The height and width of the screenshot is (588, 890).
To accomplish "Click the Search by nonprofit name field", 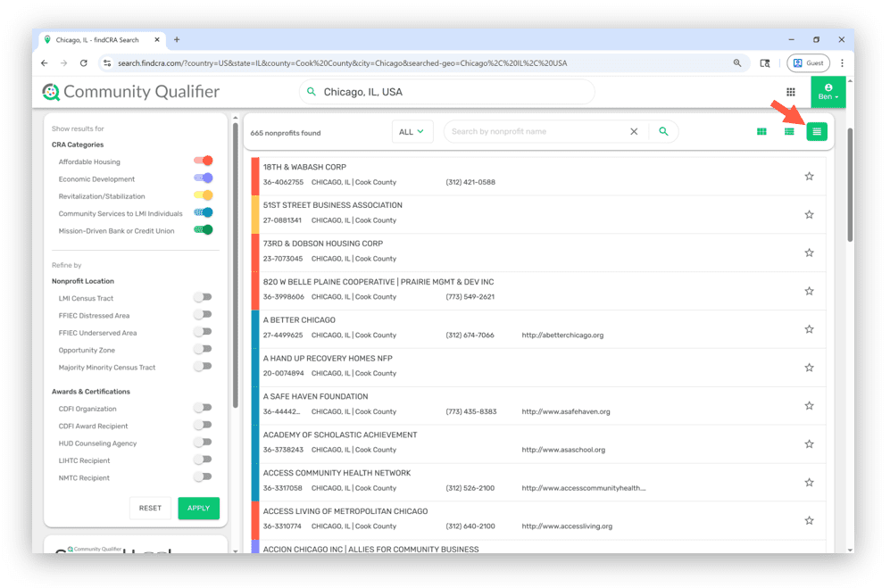I will click(x=536, y=132).
